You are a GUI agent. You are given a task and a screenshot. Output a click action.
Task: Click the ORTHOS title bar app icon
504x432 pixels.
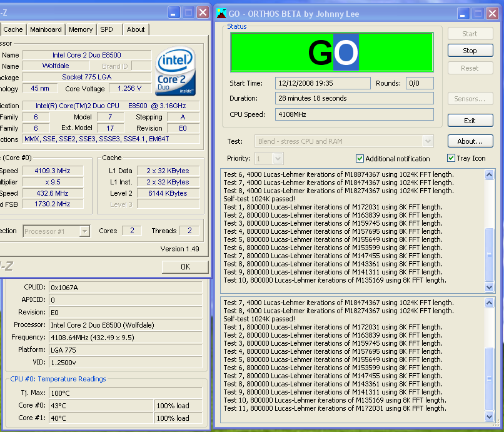[221, 14]
